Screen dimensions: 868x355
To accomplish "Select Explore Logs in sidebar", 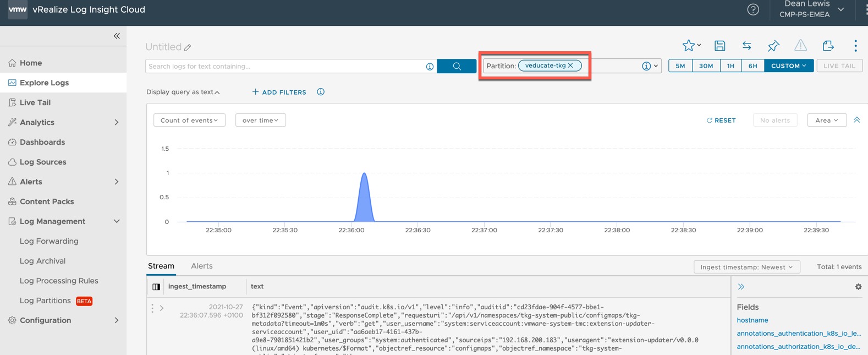I will coord(63,83).
